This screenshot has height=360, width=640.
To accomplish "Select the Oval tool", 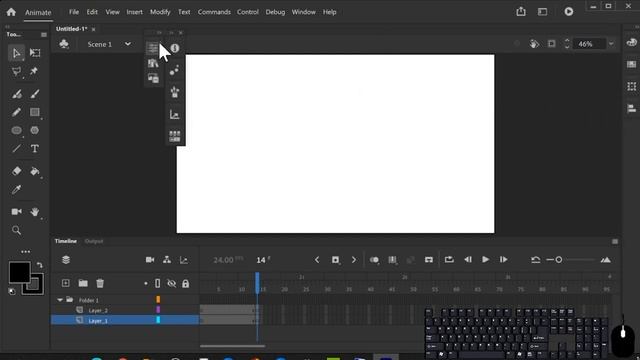I will tap(16, 131).
